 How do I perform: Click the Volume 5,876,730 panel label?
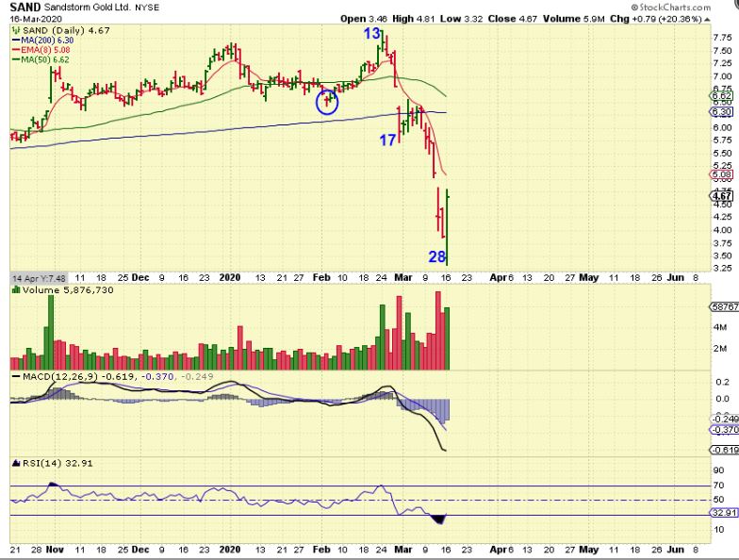68,290
